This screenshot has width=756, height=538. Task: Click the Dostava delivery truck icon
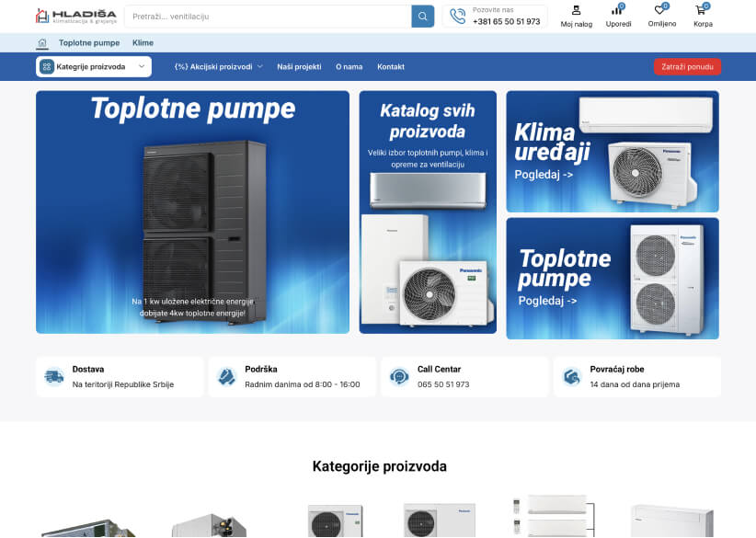(x=53, y=376)
